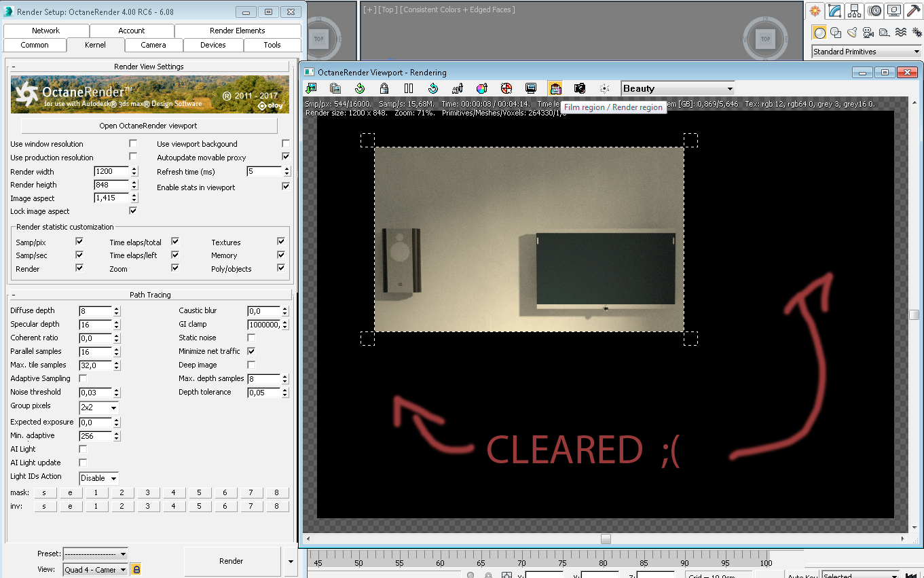924x578 pixels.
Task: Open the Create command panel tab
Action: pyautogui.click(x=815, y=11)
